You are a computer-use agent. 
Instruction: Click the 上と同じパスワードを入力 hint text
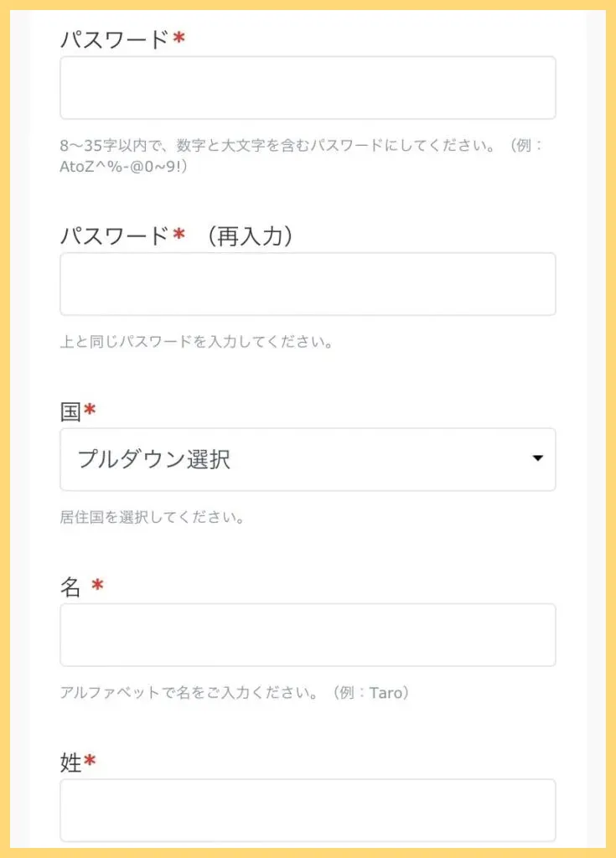196,343
